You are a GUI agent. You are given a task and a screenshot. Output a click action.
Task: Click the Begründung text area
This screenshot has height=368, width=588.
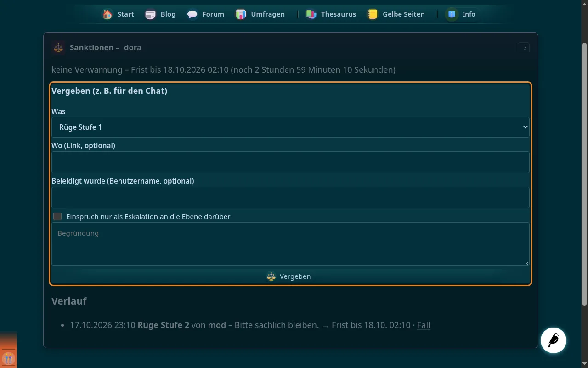click(x=290, y=244)
